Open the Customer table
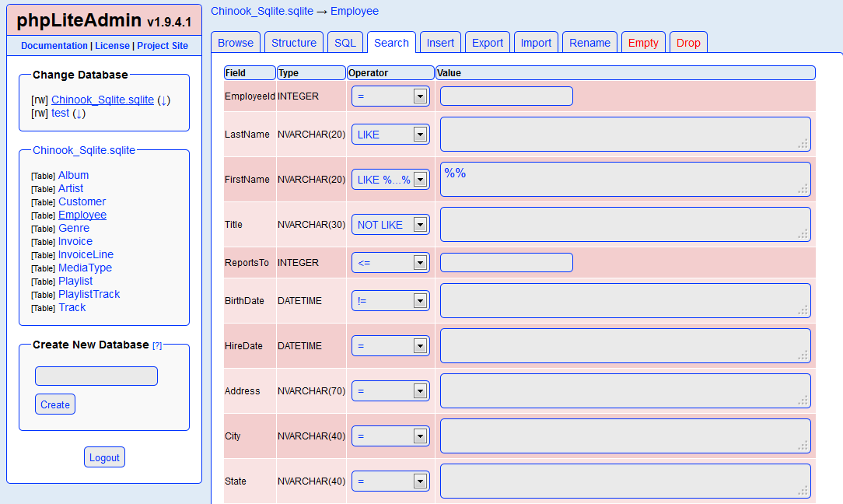Screen dimensions: 843x504 coord(82,201)
